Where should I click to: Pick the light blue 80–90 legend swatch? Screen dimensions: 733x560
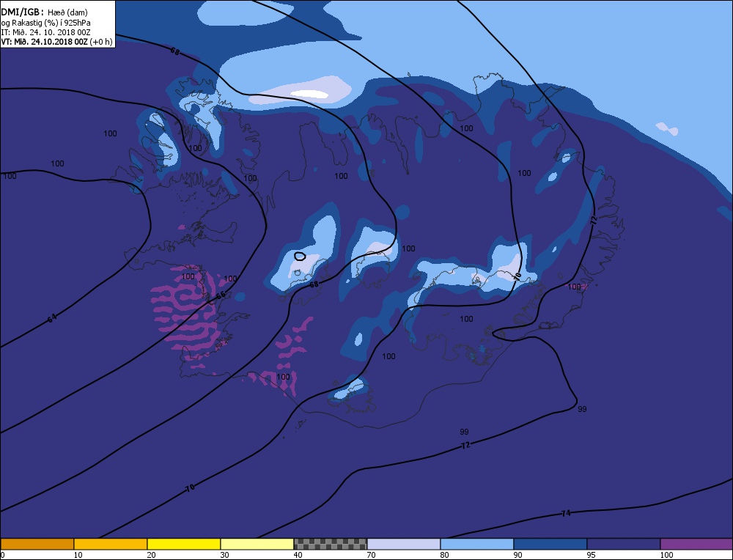[477, 544]
